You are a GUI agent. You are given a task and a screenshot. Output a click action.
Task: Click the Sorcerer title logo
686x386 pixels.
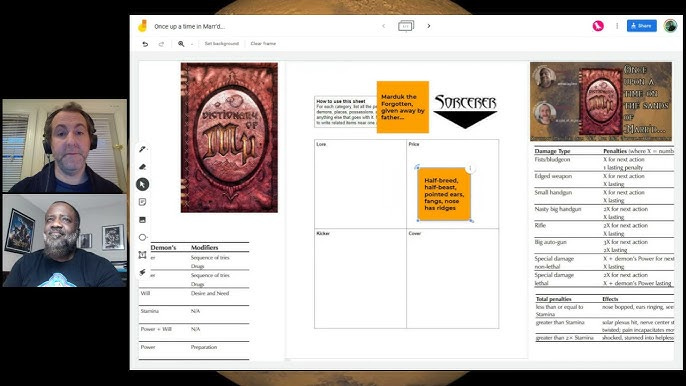coord(466,111)
